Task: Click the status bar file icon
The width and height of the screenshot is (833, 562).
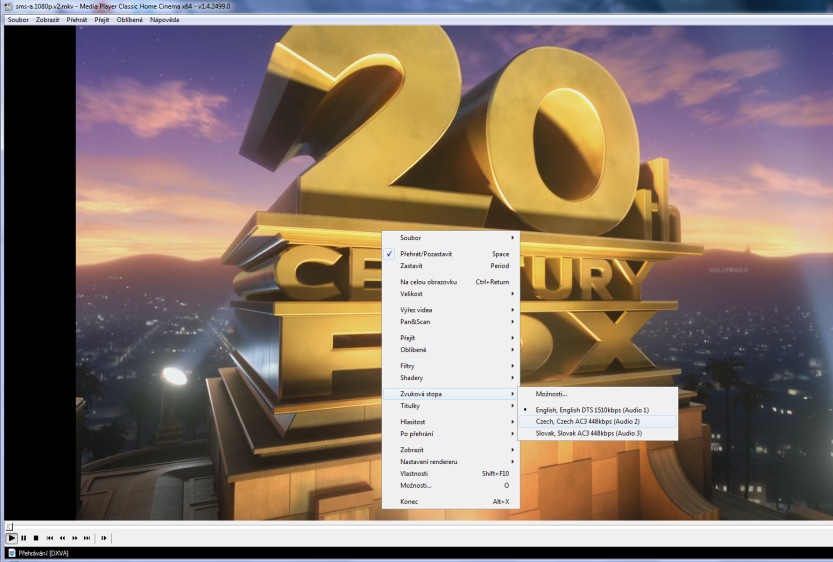Action: pos(12,552)
